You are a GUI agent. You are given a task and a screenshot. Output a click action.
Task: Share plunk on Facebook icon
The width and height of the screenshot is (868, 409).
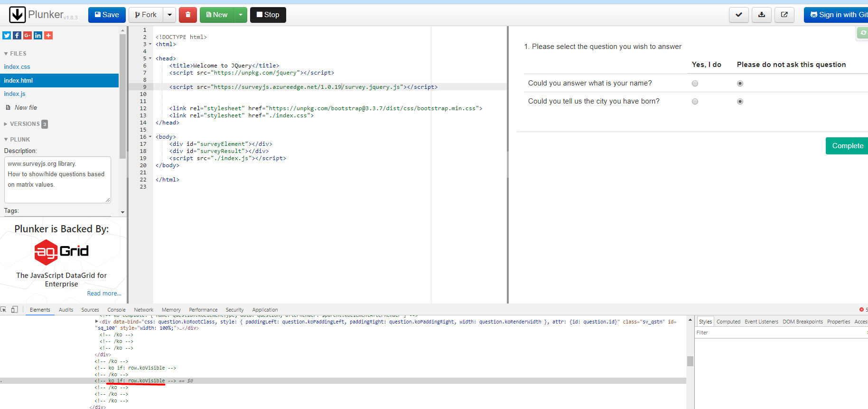pos(17,35)
